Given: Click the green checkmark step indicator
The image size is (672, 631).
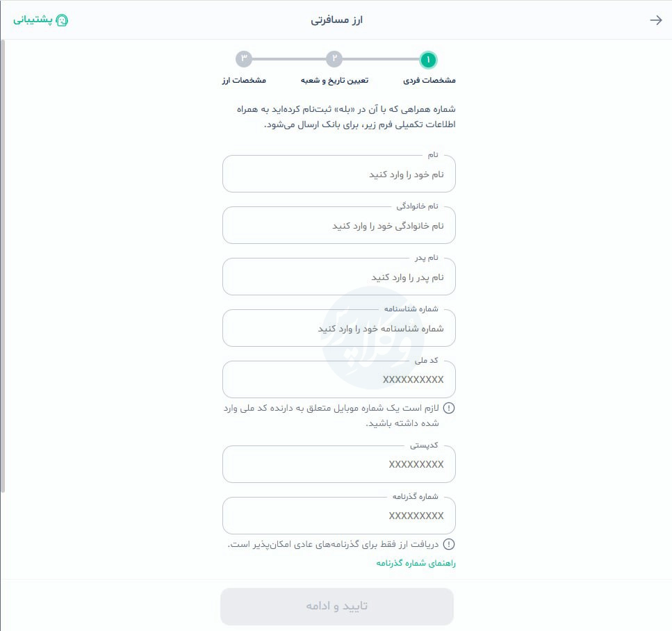Looking at the screenshot, I should click(428, 60).
